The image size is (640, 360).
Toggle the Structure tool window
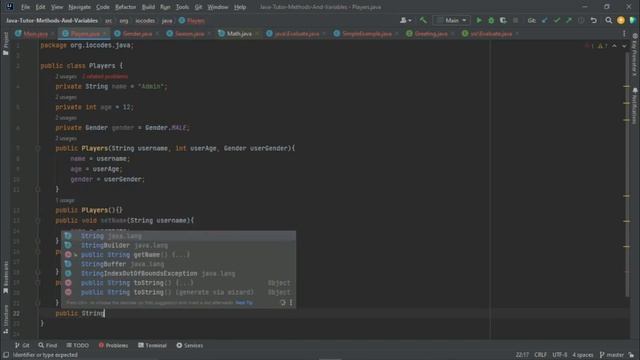coord(5,320)
